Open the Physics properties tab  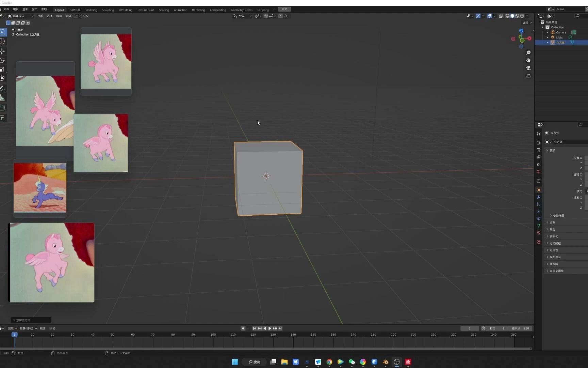pyautogui.click(x=539, y=211)
